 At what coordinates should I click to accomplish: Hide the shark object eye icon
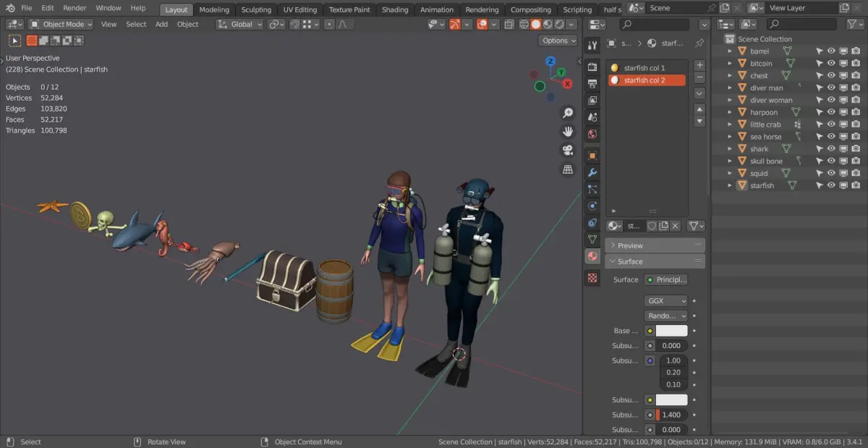point(831,149)
